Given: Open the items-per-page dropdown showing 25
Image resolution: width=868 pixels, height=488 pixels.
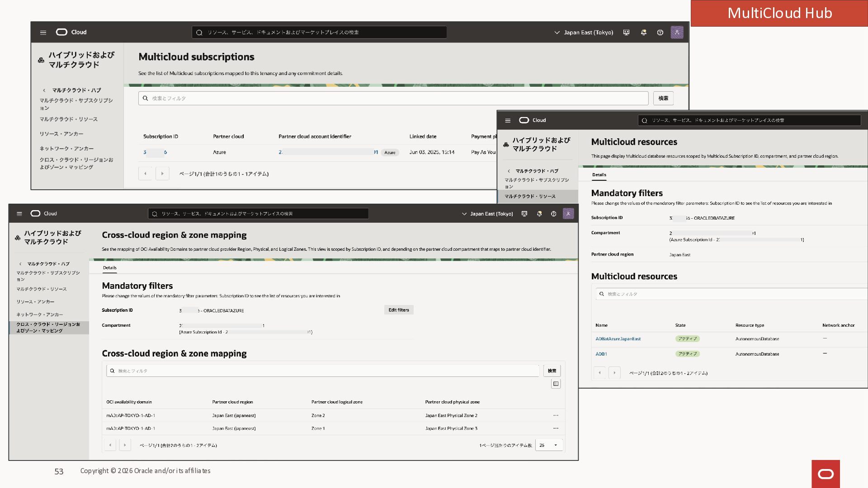Looking at the screenshot, I should click(x=549, y=445).
